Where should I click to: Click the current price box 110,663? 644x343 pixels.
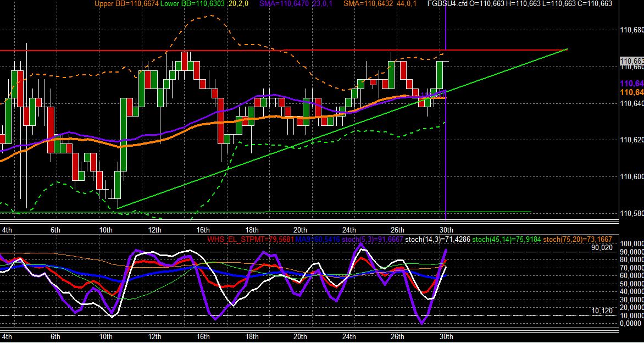[x=632, y=62]
